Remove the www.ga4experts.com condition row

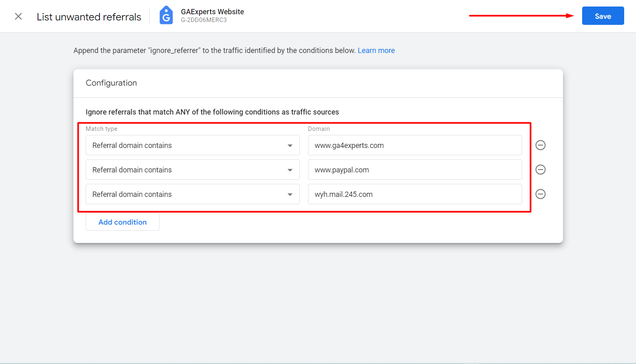pyautogui.click(x=541, y=145)
